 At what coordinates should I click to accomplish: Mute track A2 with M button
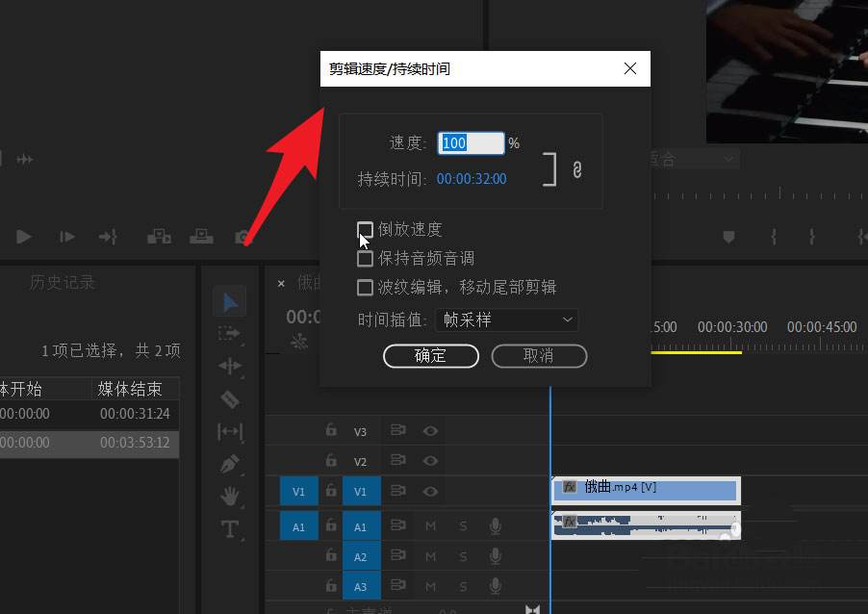click(430, 556)
